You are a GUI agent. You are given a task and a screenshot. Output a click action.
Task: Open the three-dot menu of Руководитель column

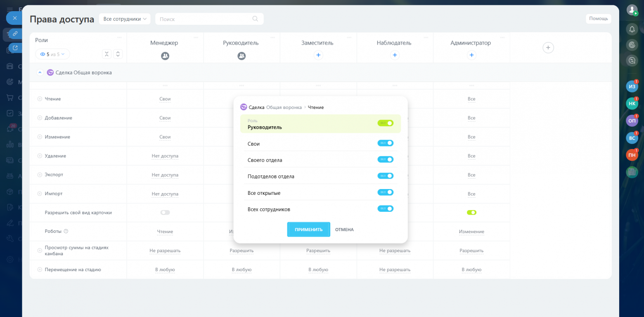pyautogui.click(x=272, y=38)
